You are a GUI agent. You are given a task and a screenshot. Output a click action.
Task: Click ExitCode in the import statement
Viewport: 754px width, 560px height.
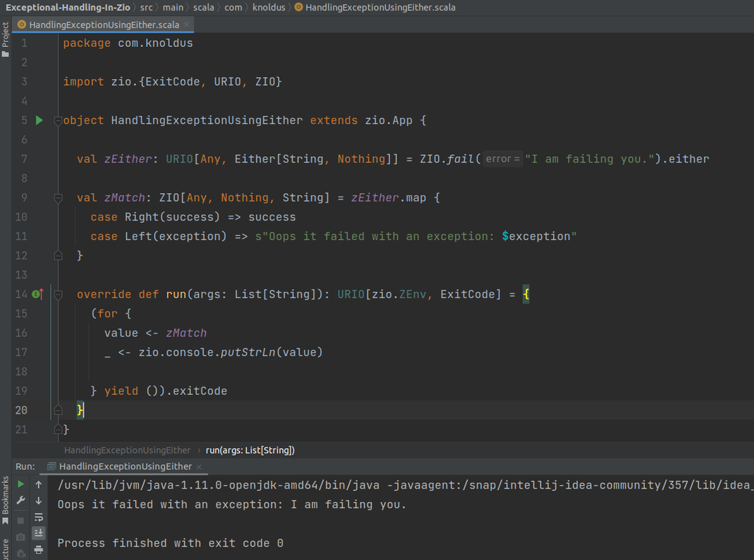click(173, 82)
